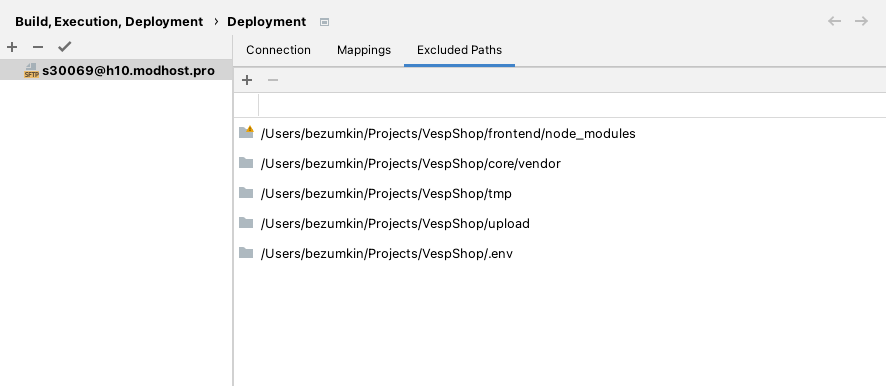Select the Excluded Paths tab
Viewport: 886px width, 386px height.
pyautogui.click(x=459, y=50)
